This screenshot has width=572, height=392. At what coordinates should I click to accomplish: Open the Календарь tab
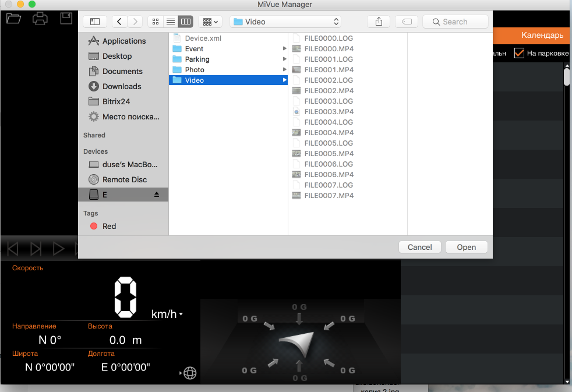coord(542,36)
